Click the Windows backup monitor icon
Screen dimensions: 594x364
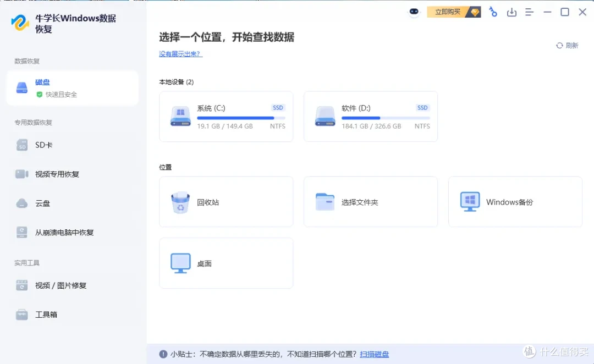click(470, 201)
